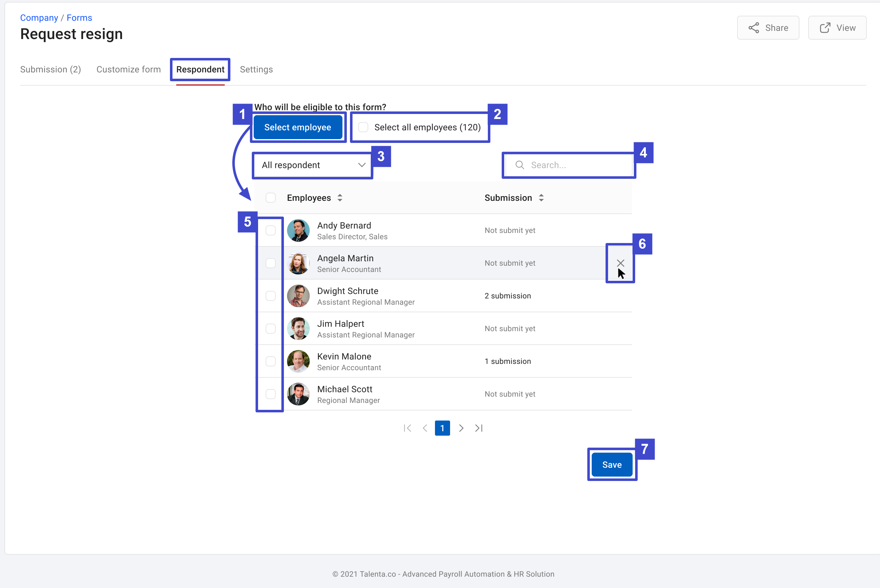The height and width of the screenshot is (588, 880).
Task: Click Kevin Malone's avatar
Action: pyautogui.click(x=298, y=361)
